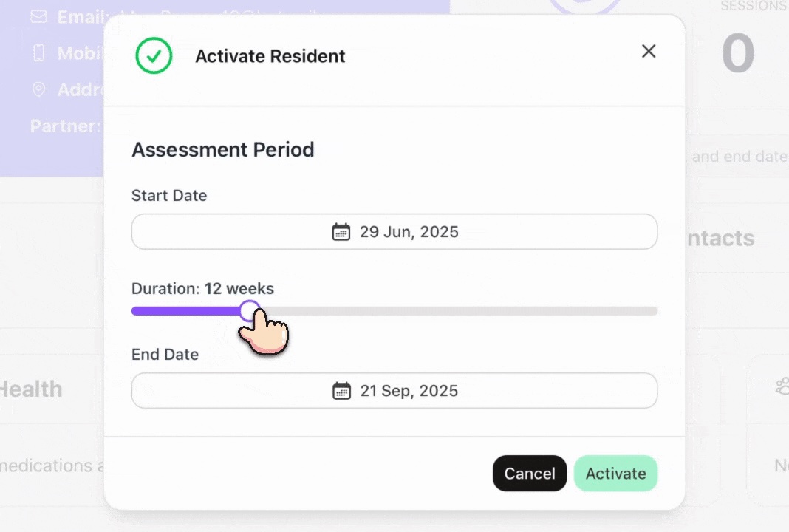The height and width of the screenshot is (532, 789).
Task: Click the Cancel button
Action: pyautogui.click(x=530, y=474)
